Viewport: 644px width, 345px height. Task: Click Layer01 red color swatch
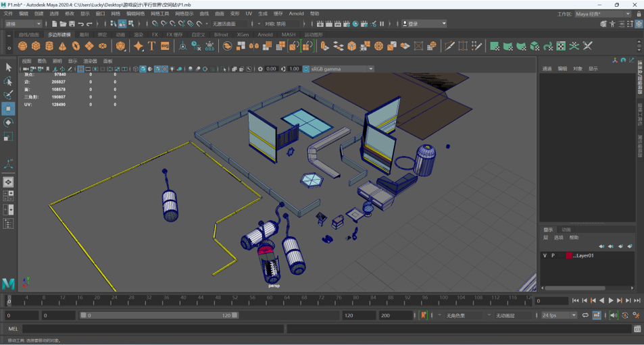569,256
